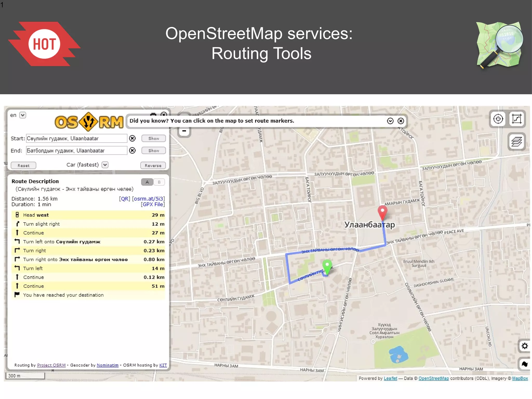Select 'Turn right onto Энх тайваны өргөн чөлөө' step

pos(88,259)
